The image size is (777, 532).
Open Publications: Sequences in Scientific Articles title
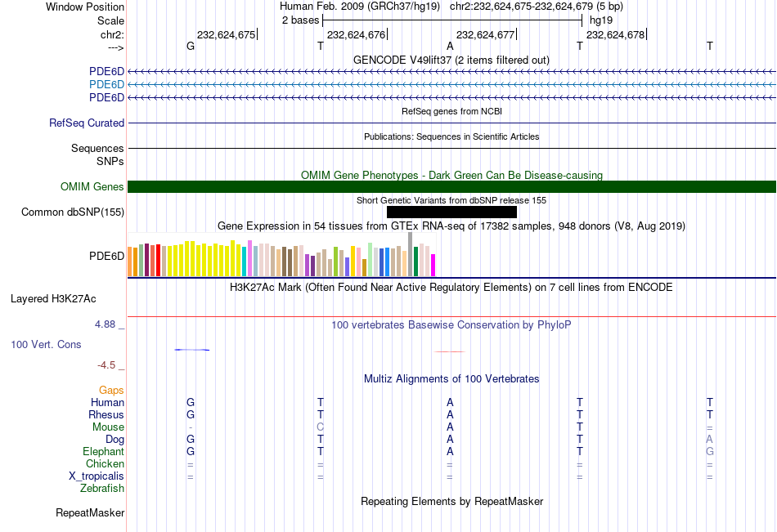point(451,136)
